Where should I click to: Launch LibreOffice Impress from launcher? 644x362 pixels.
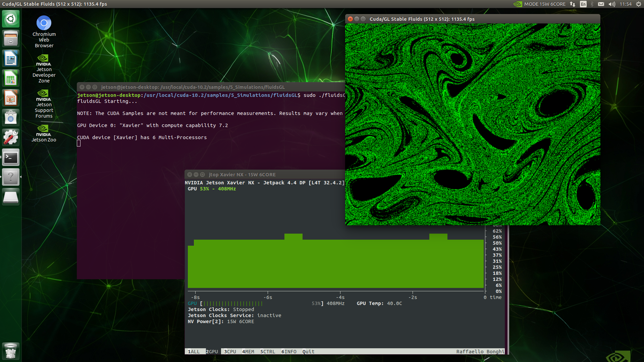[11, 98]
